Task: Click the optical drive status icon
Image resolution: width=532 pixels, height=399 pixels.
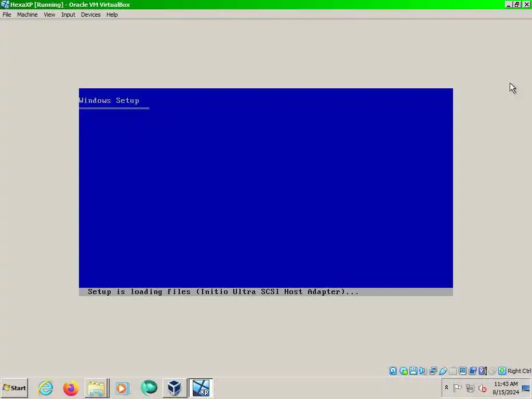Action: [x=403, y=371]
